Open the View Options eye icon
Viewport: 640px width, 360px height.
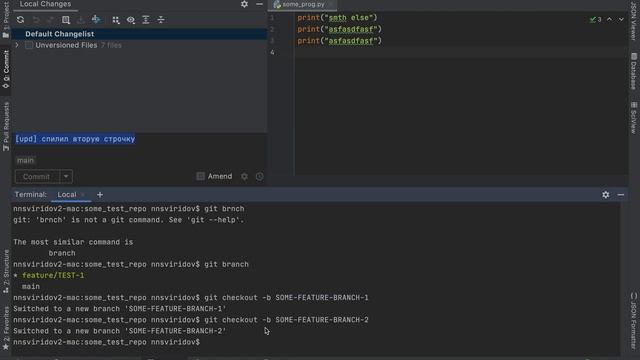click(131, 20)
